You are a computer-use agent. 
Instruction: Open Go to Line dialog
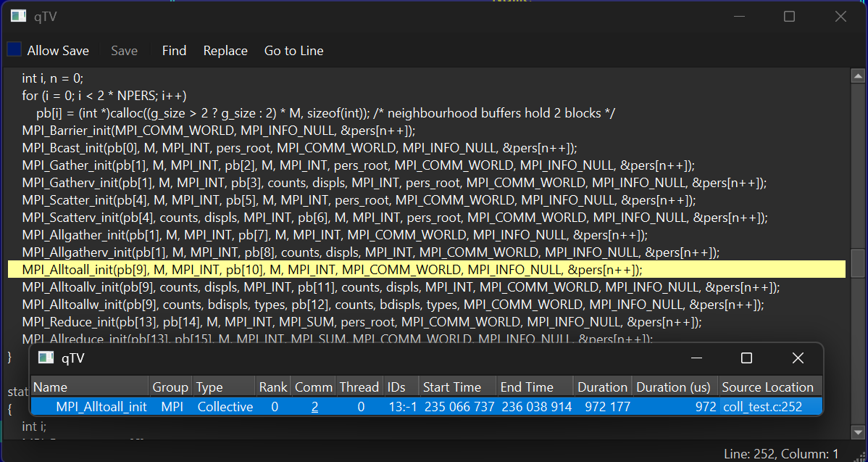(294, 51)
